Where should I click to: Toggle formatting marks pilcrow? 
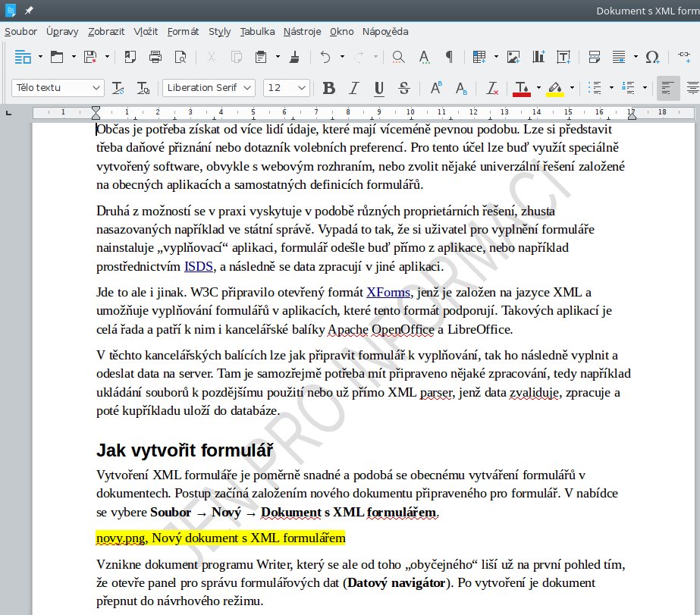click(x=449, y=57)
